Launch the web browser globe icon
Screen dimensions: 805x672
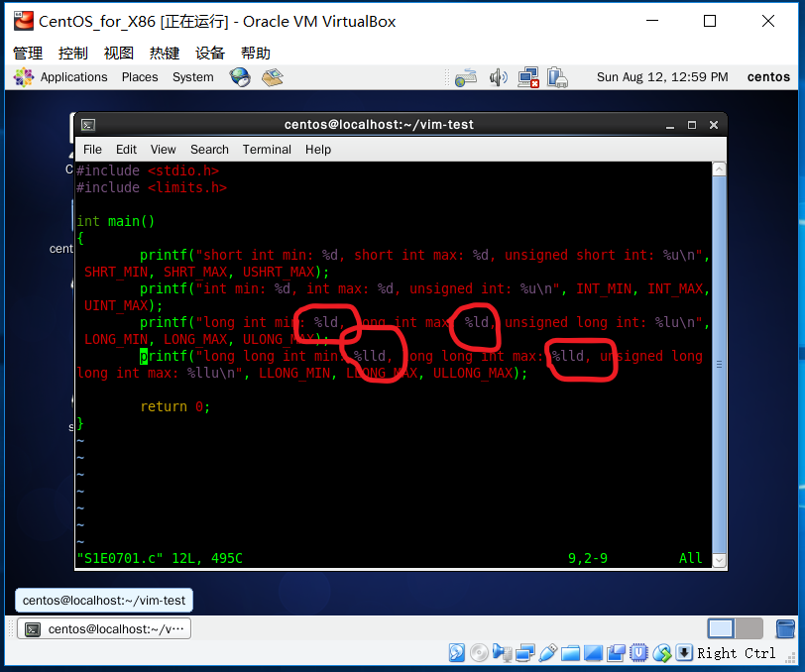pos(240,77)
